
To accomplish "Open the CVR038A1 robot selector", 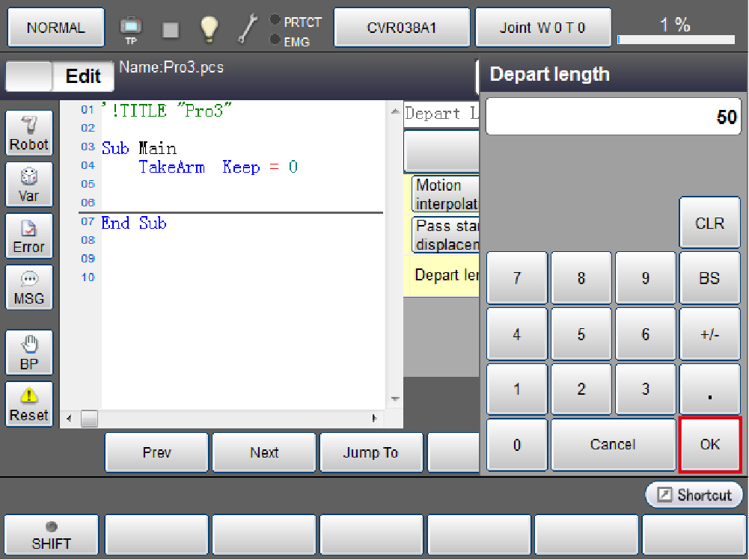I will point(402,28).
